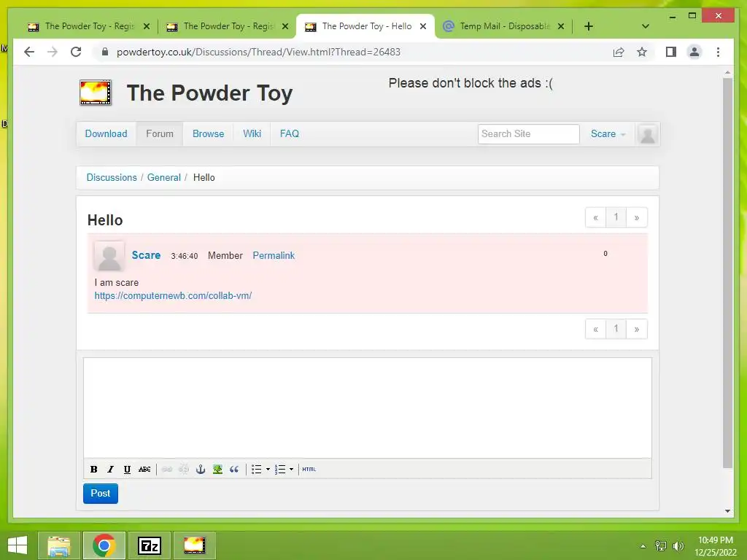Open the user avatar in navigation bar
Image resolution: width=747 pixels, height=560 pixels.
coord(648,134)
